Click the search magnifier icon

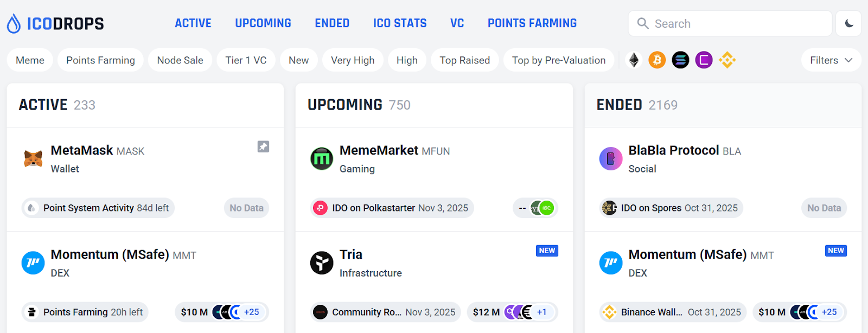pos(643,23)
